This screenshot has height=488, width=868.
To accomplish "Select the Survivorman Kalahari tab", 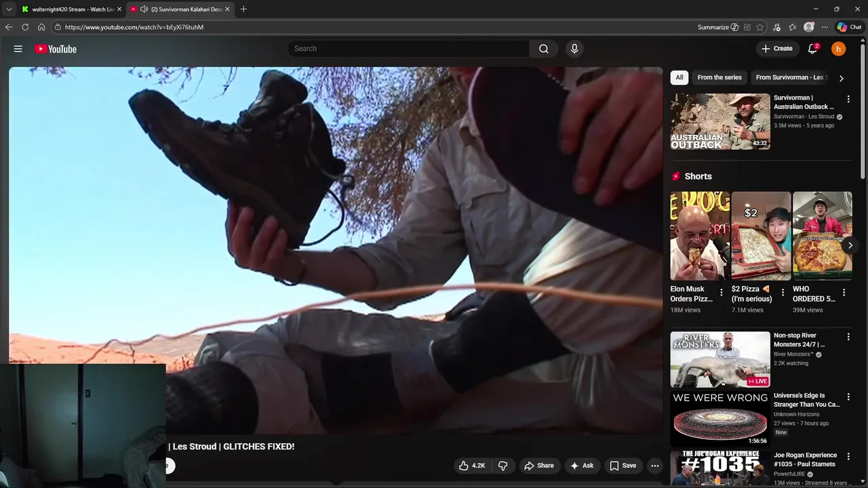I will [x=180, y=9].
